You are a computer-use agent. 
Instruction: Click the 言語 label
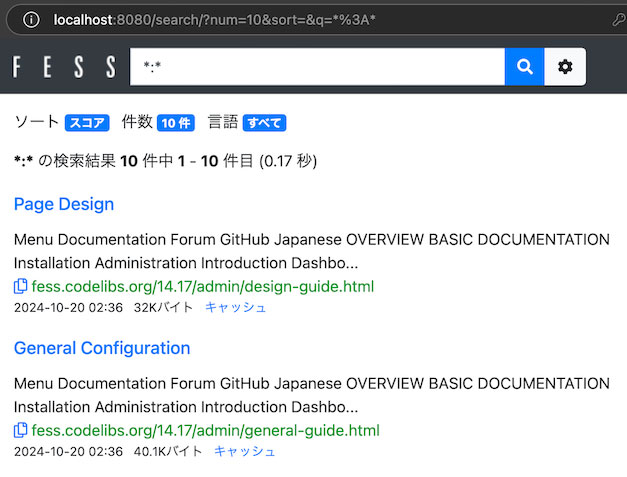click(223, 122)
